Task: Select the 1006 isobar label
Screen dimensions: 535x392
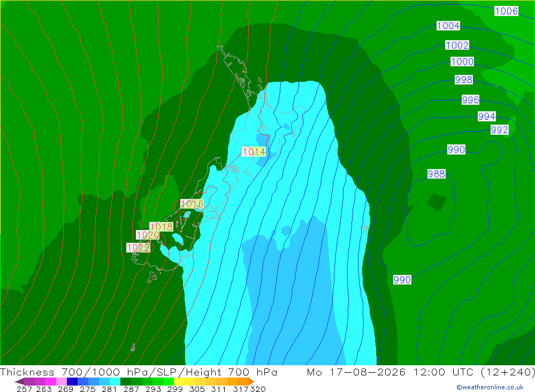Action: [506, 11]
